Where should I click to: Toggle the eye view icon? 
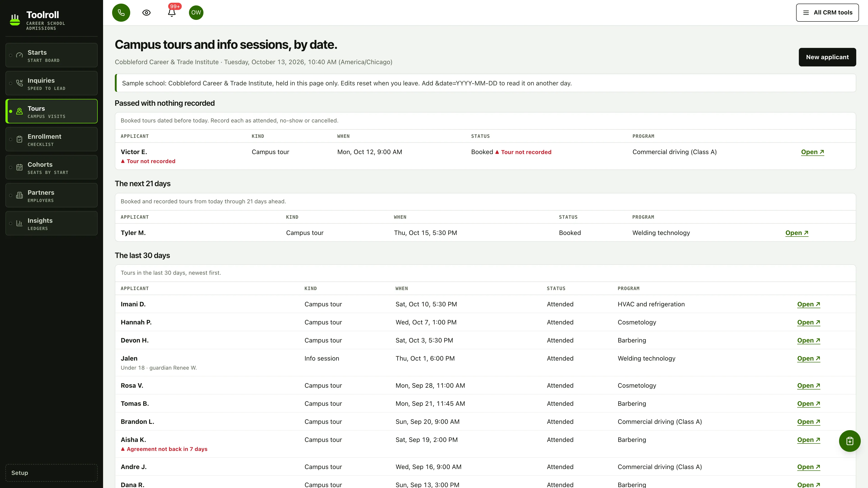(146, 12)
